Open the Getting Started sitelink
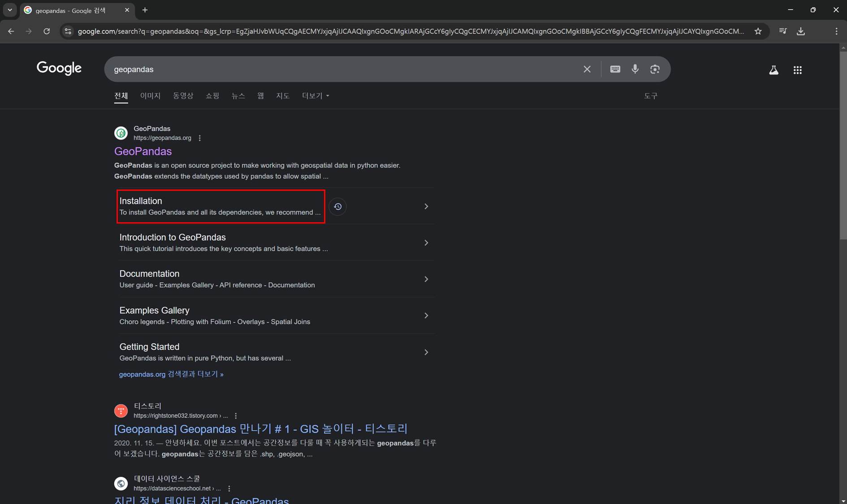Screen dimensions: 847x504 point(149,347)
